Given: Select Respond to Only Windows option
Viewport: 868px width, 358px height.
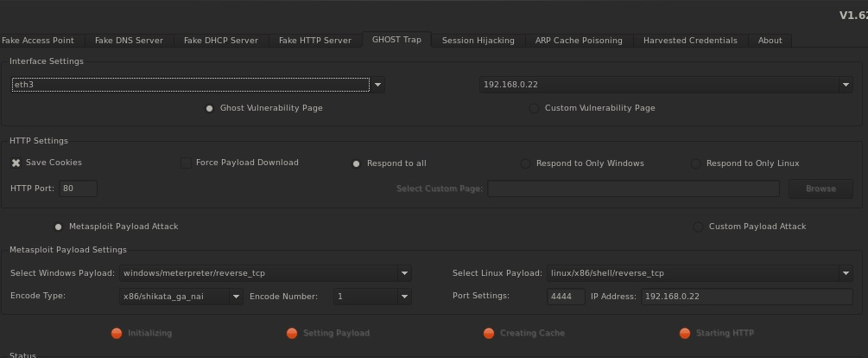Looking at the screenshot, I should click(x=524, y=163).
